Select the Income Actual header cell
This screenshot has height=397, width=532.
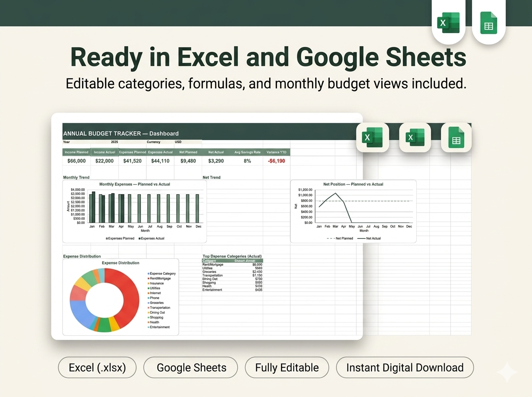tap(105, 152)
